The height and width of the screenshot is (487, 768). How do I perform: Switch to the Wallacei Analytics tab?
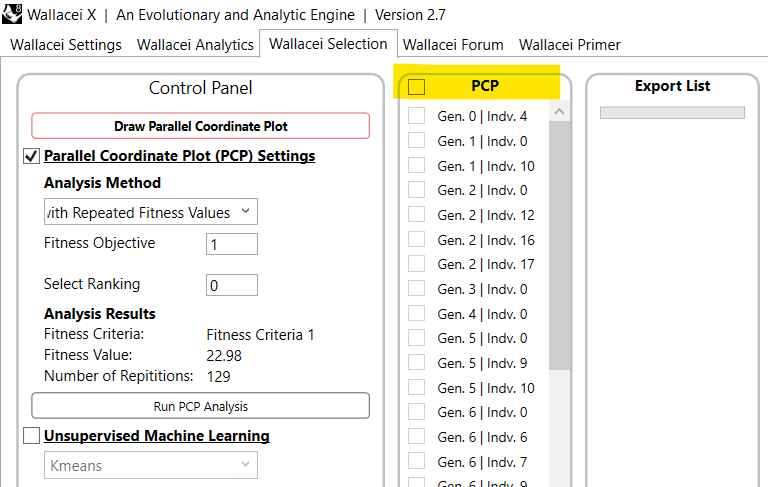(x=195, y=45)
